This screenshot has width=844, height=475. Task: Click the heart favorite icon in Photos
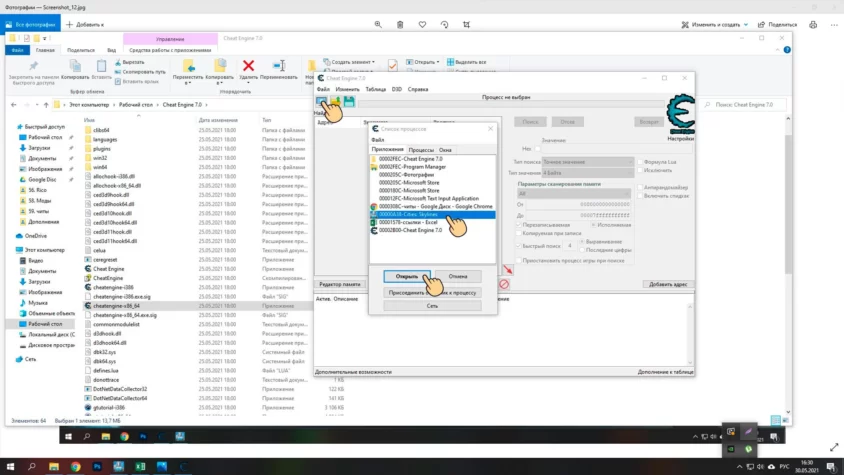[x=422, y=24]
